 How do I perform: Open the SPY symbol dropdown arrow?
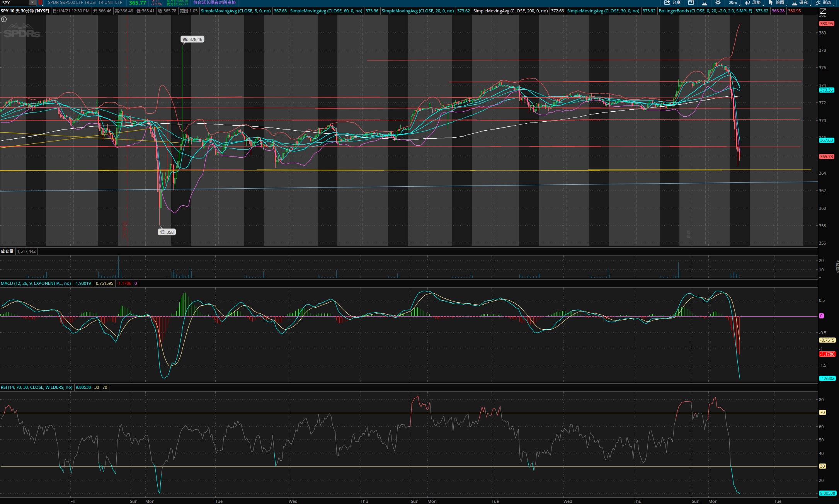[32, 3]
